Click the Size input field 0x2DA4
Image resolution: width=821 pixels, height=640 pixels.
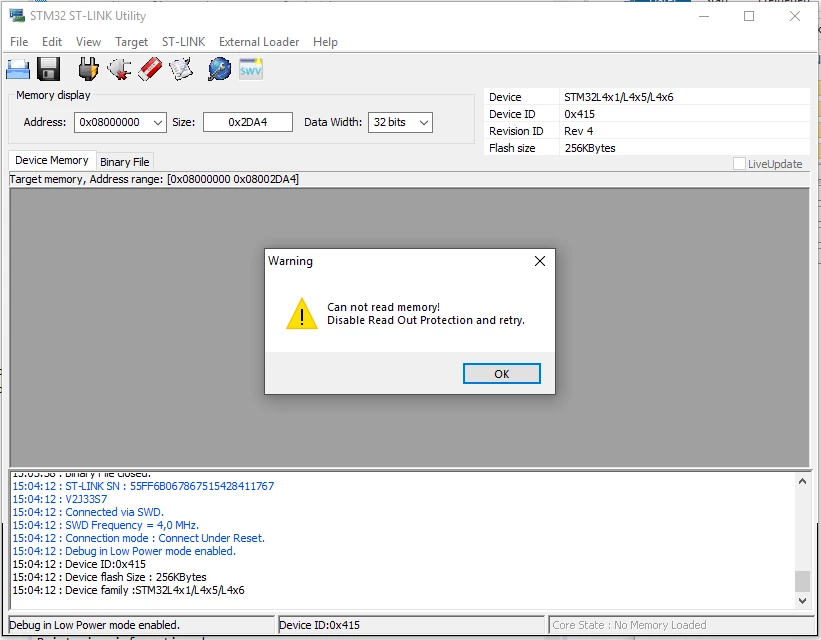tap(248, 122)
